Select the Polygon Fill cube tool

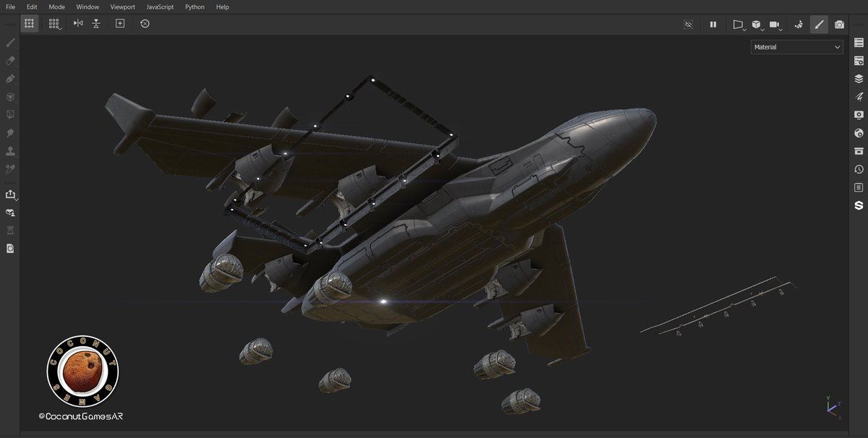pyautogui.click(x=10, y=97)
